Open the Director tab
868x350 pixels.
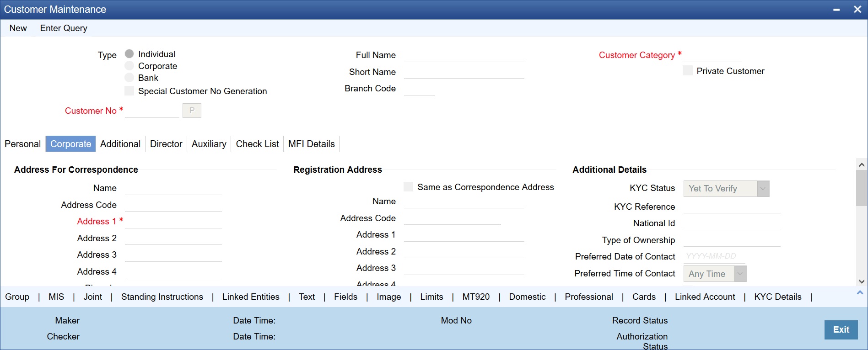pyautogui.click(x=166, y=144)
